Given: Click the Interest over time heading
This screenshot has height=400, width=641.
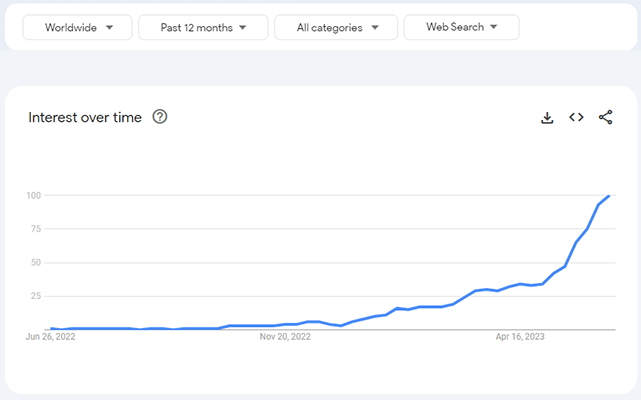Looking at the screenshot, I should coord(85,117).
